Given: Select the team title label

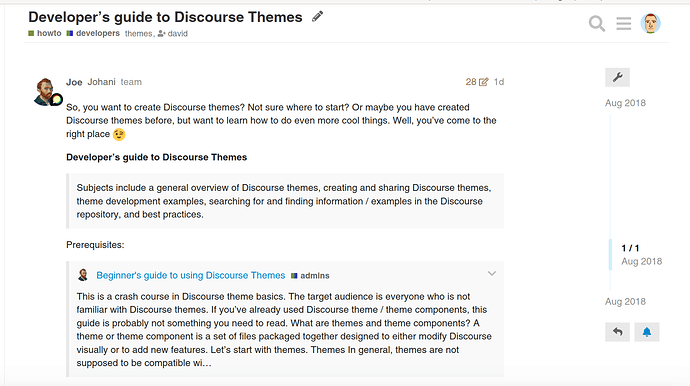Looking at the screenshot, I should [x=131, y=82].
